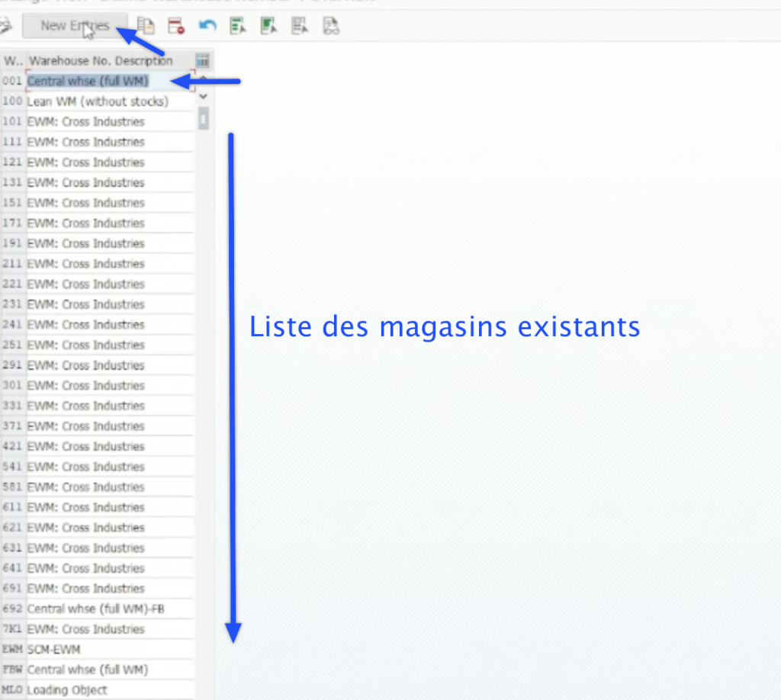781x700 pixels.
Task: Click the Deselect All icon
Action: [300, 26]
